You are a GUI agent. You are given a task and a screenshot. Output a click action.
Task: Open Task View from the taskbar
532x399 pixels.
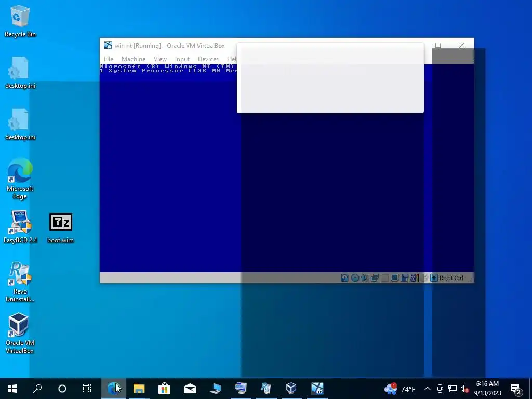[x=87, y=389]
